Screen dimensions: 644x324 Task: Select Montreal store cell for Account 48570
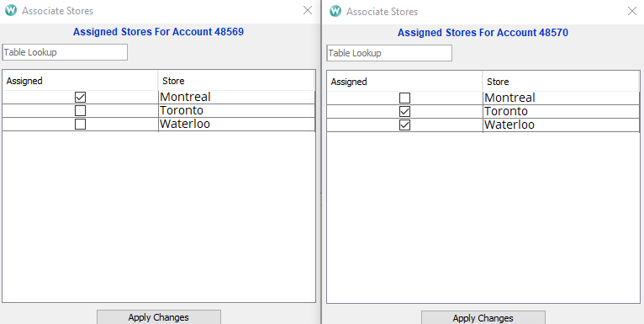[561, 98]
